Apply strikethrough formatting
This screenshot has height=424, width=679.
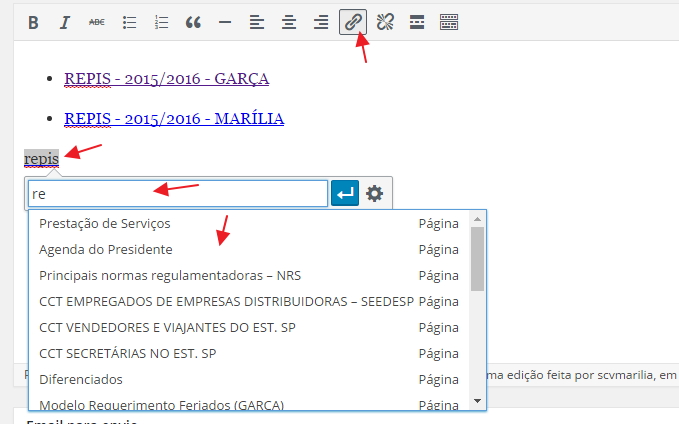click(x=97, y=22)
